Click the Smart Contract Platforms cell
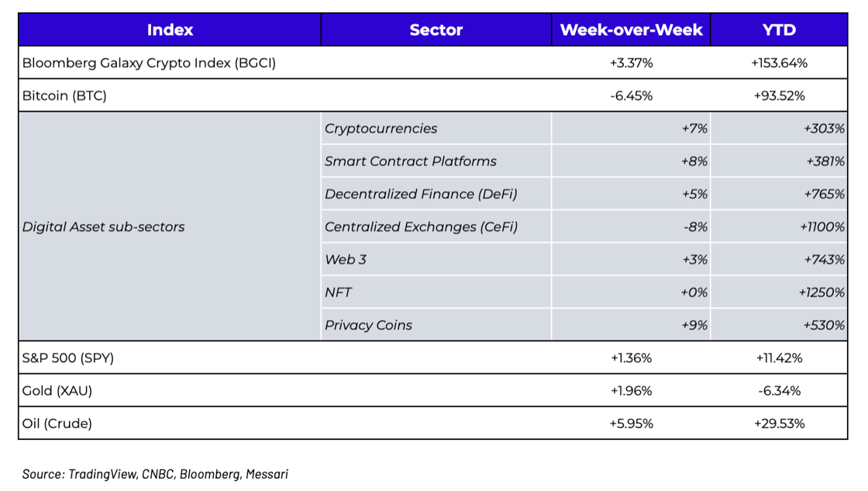 tap(411, 161)
